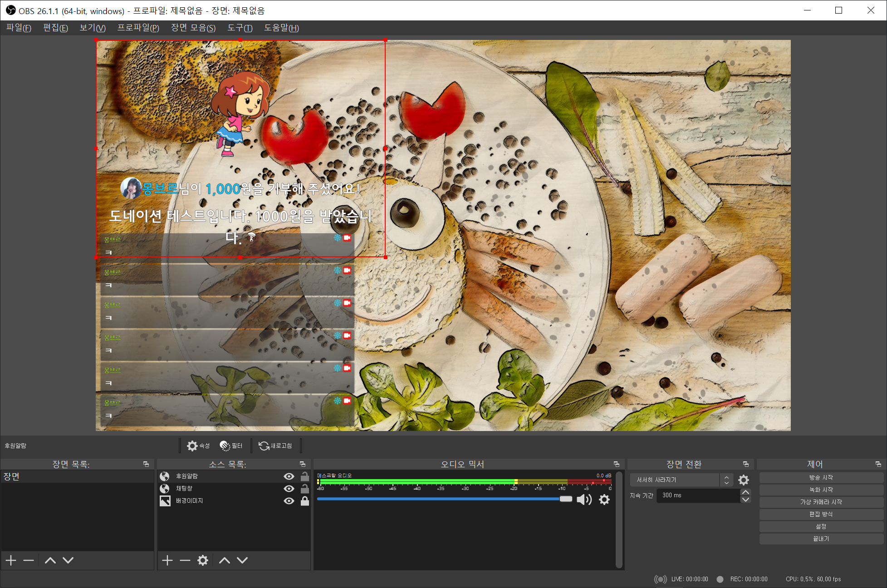Screen dimensions: 887x588
Task: Toggle visibility of 채팅창 source
Action: 289,489
